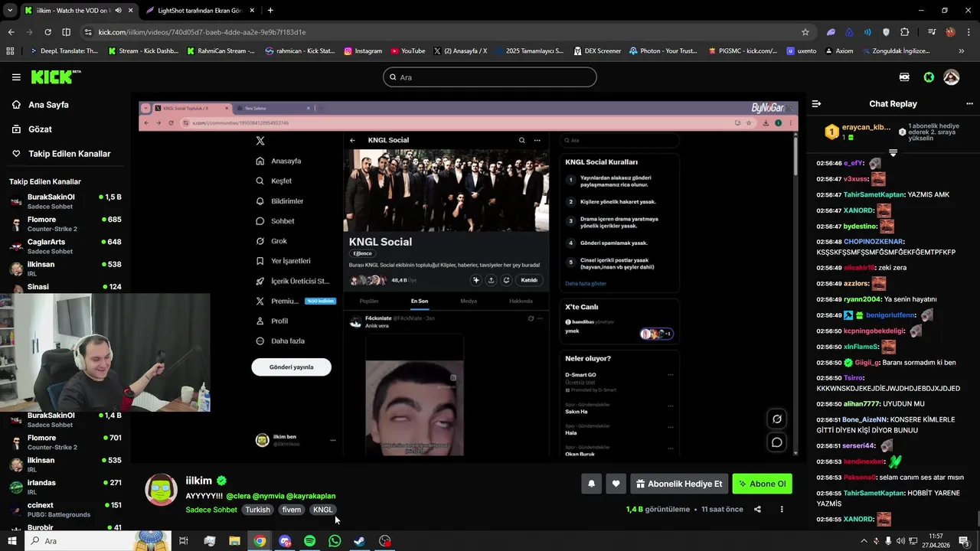Open the Instagram bookmark

point(363,51)
